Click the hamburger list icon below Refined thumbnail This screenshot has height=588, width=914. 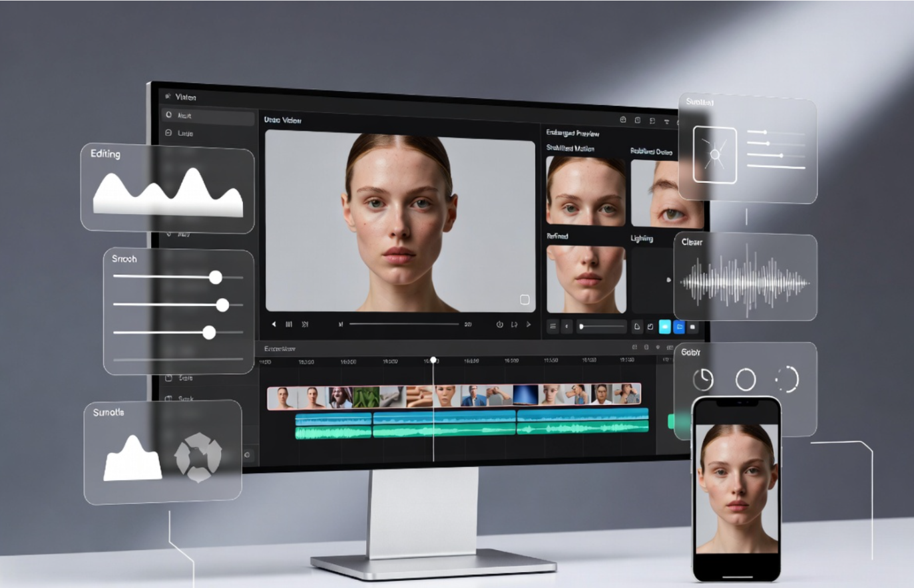click(x=553, y=327)
